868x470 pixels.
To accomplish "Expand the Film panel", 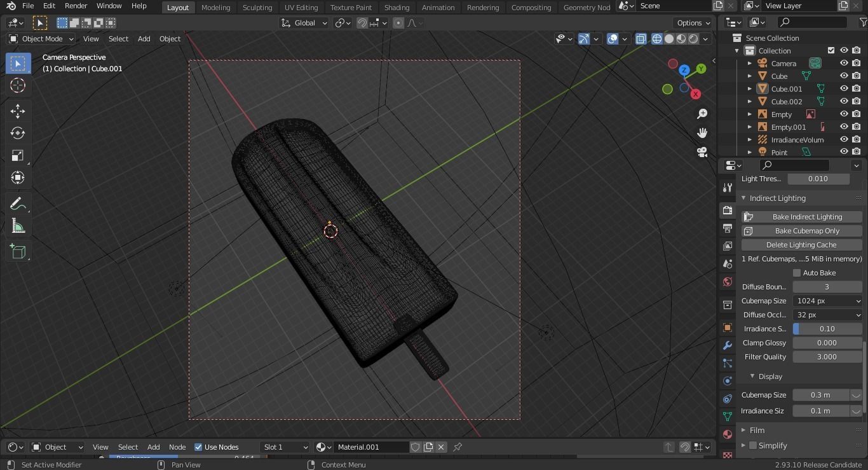I will [743, 431].
